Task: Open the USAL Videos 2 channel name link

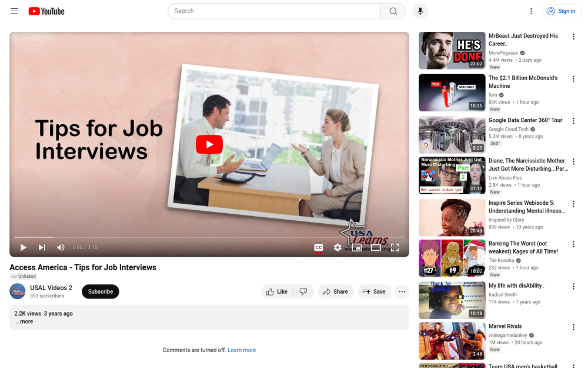Action: point(51,288)
